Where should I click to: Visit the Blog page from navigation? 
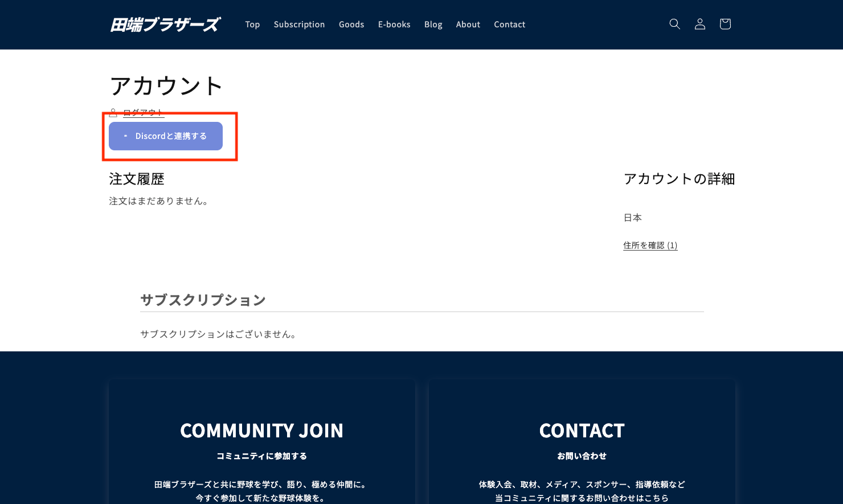tap(433, 24)
